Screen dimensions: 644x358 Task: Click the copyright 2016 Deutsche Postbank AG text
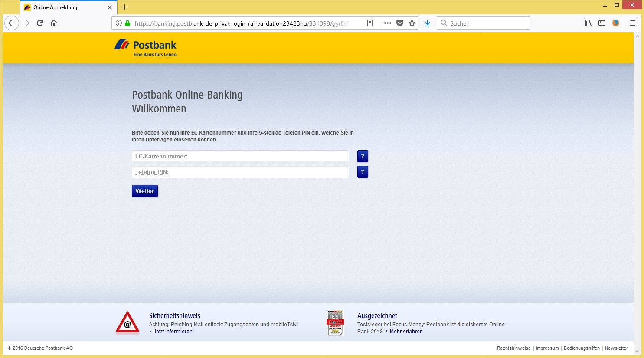(x=40, y=348)
